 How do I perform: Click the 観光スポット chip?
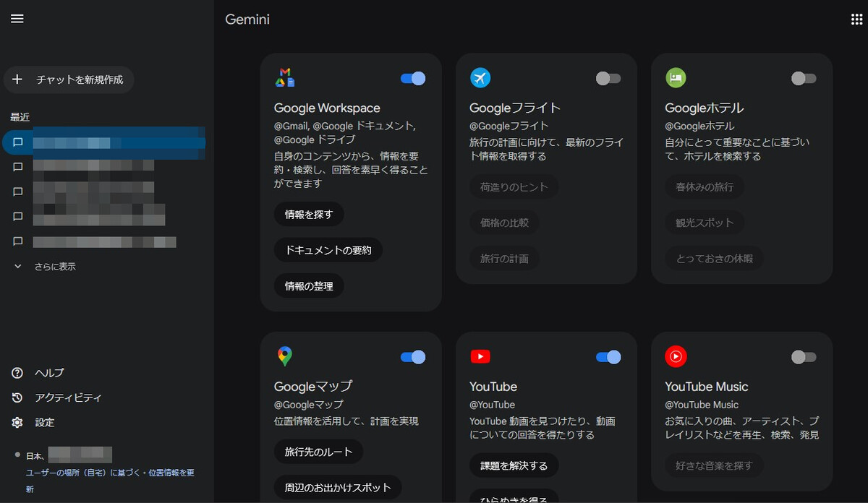[x=705, y=223]
